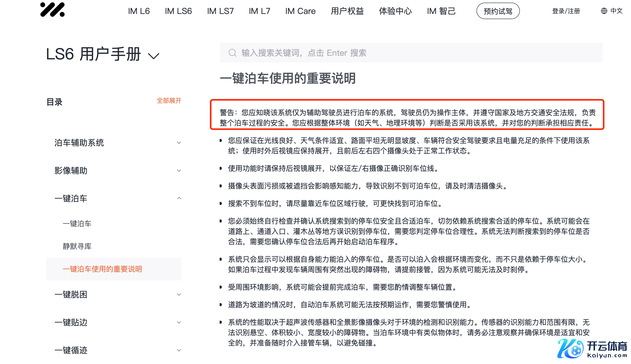Viewport: 631px width, 364px height.
Task: Expand the 一键脱困 chevron
Action: point(179,294)
